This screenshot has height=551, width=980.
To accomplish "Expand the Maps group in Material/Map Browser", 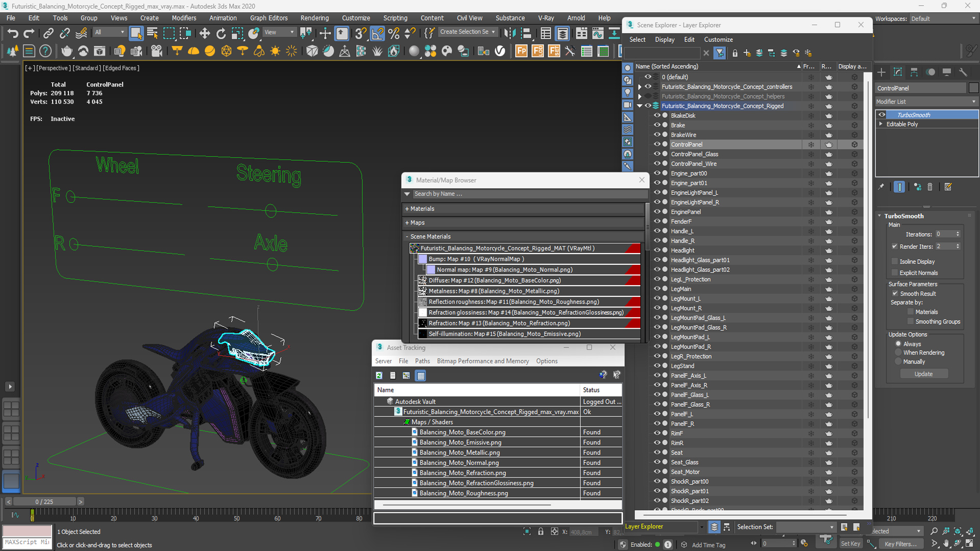I will pyautogui.click(x=407, y=222).
